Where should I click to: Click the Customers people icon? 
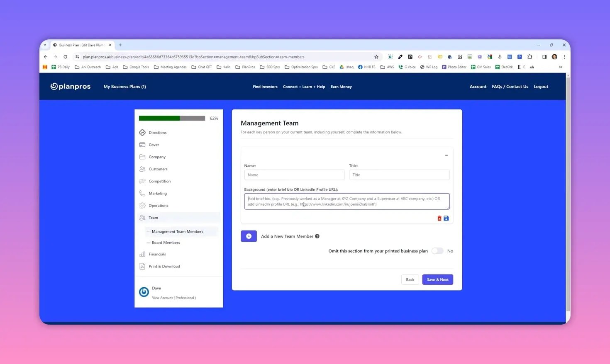(x=142, y=169)
